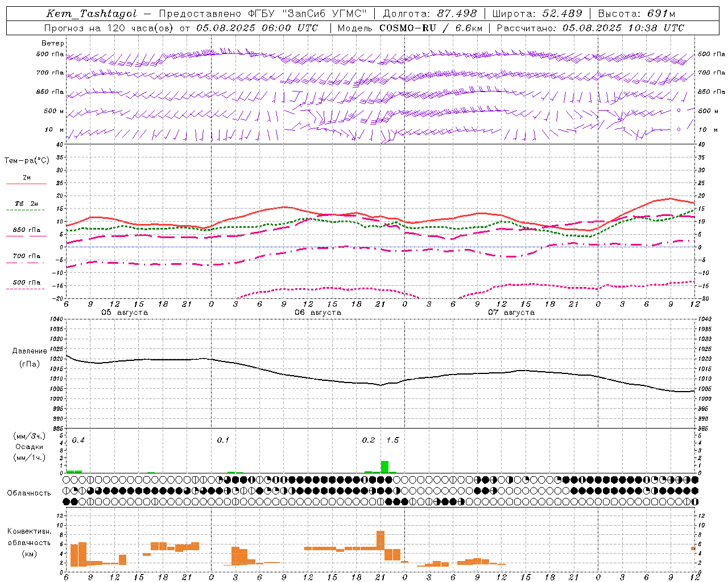Click the 10 м wind level label on left
This screenshot has width=728, height=582.
[x=55, y=130]
